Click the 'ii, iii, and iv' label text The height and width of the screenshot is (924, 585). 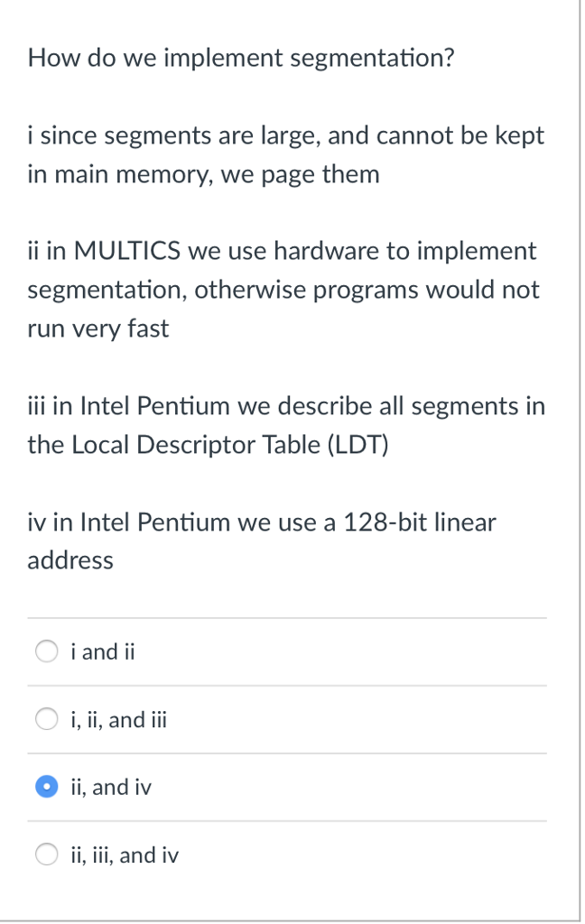123,854
